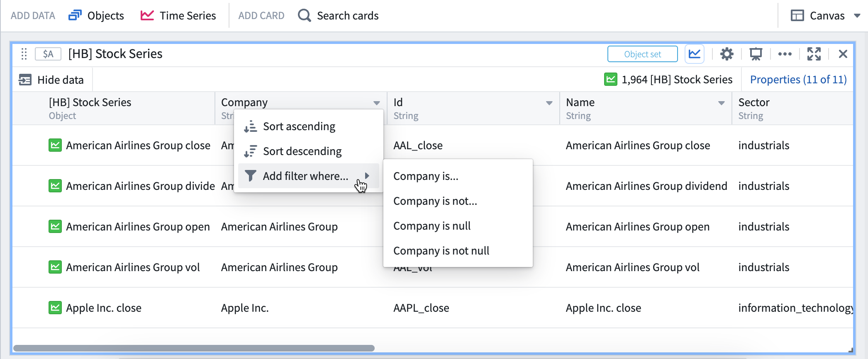Screen dimensions: 868x359
Task: Click American Airlines Group dividend name cell
Action: [x=646, y=186]
